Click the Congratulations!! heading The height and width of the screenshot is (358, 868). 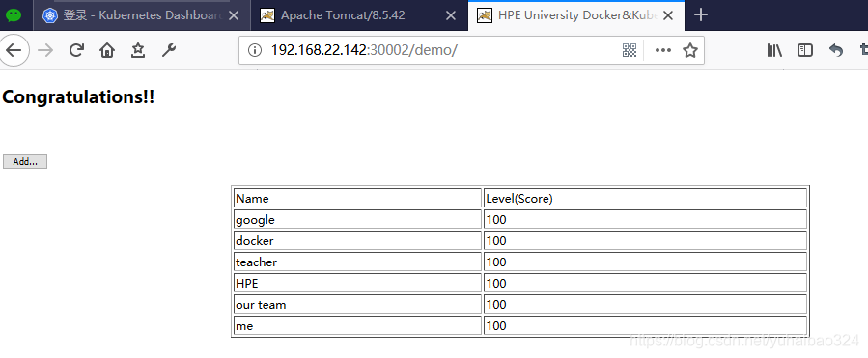pos(78,97)
